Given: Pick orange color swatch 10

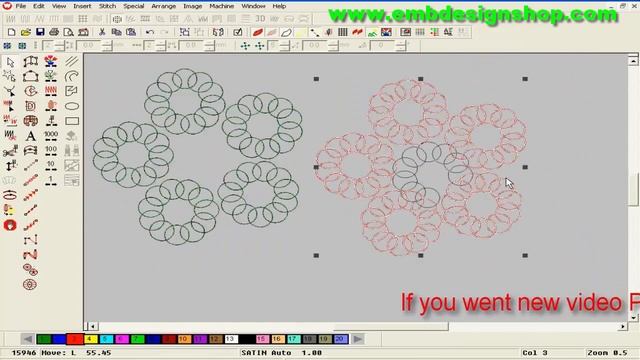Looking at the screenshot, I should pyautogui.click(x=184, y=339).
